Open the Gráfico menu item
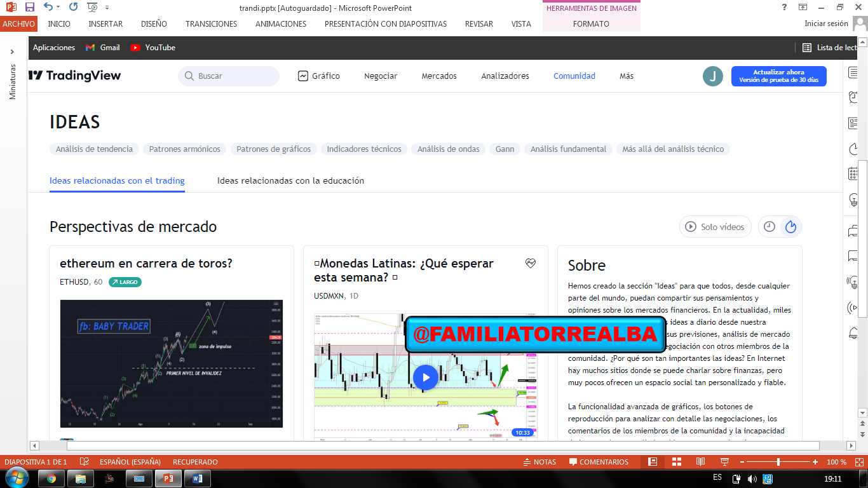This screenshot has width=868, height=488. point(319,76)
